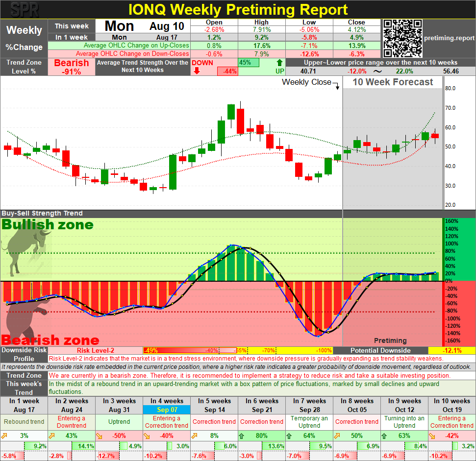This screenshot has width=476, height=461.
Task: Click the SPR logo in the header
Action: coord(25,10)
